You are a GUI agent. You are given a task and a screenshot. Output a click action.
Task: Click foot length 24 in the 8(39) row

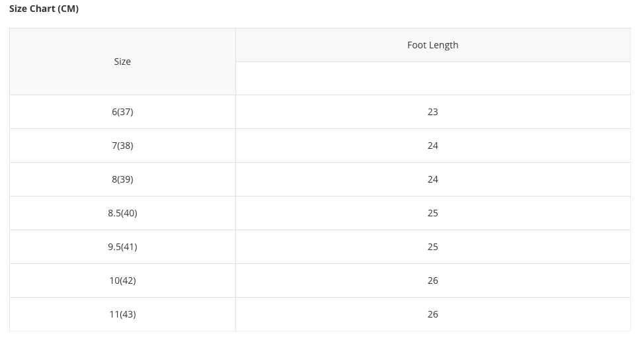click(432, 179)
